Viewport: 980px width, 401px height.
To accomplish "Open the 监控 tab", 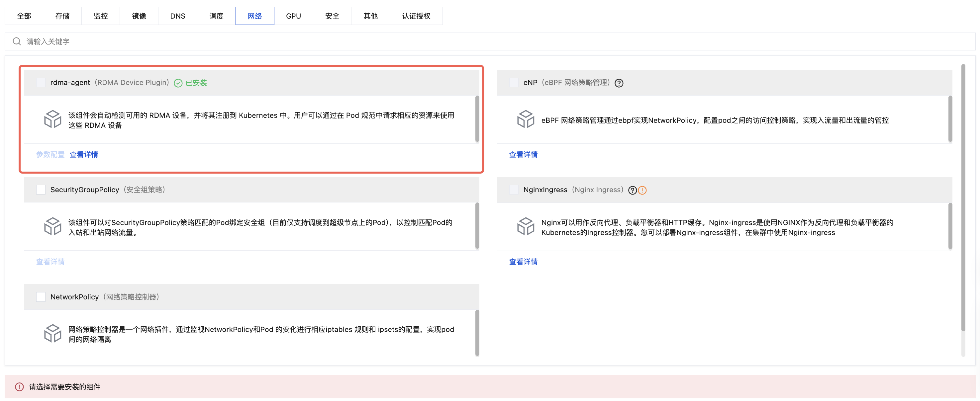I will point(100,16).
